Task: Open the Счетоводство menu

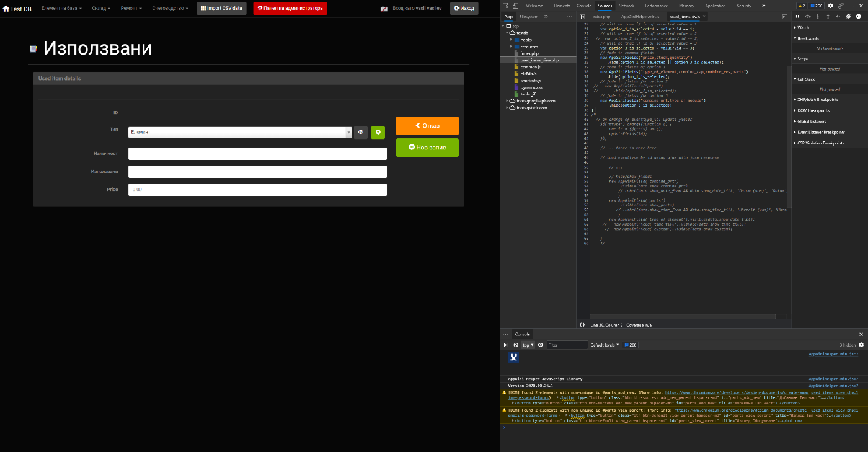Action: 169,9
